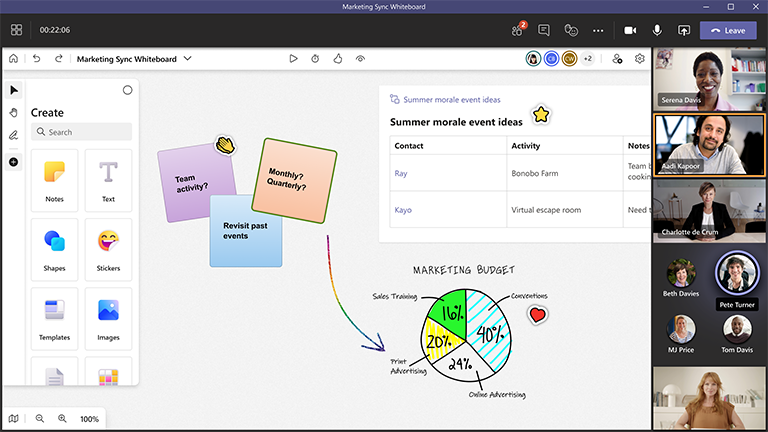The height and width of the screenshot is (432, 768).
Task: Focus the Create panel Search field
Action: (x=81, y=132)
